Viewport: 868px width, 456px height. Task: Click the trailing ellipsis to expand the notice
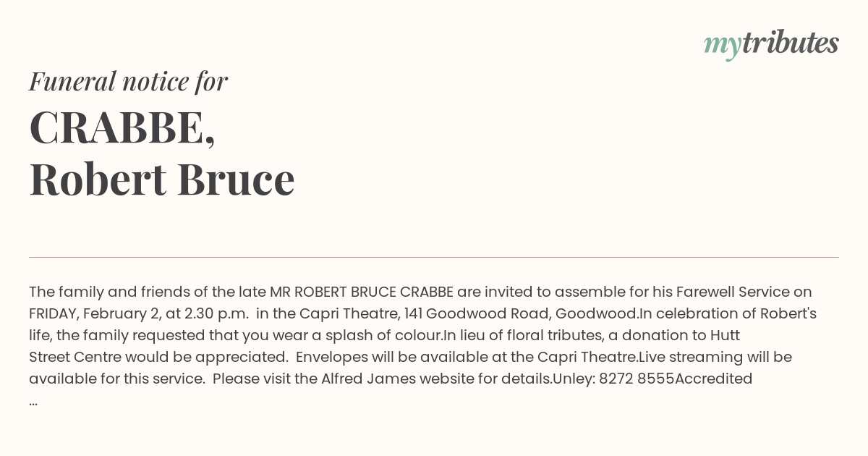coord(33,402)
